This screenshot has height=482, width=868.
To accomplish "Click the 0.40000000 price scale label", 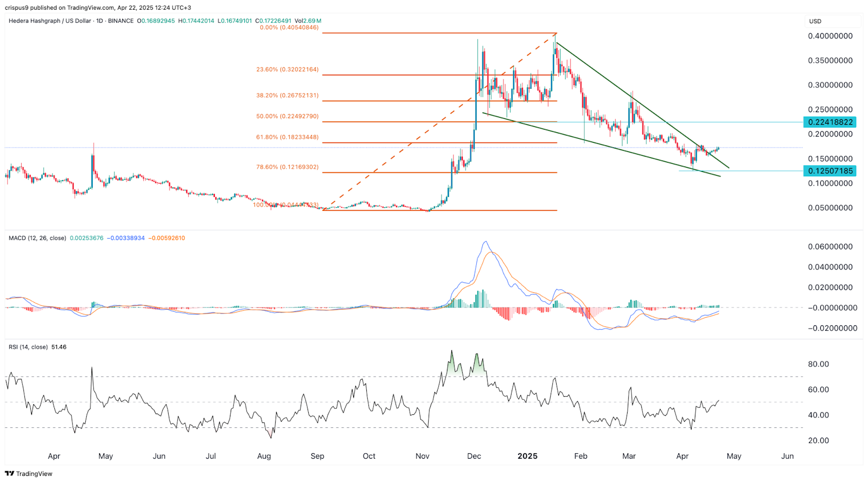I will [x=830, y=36].
